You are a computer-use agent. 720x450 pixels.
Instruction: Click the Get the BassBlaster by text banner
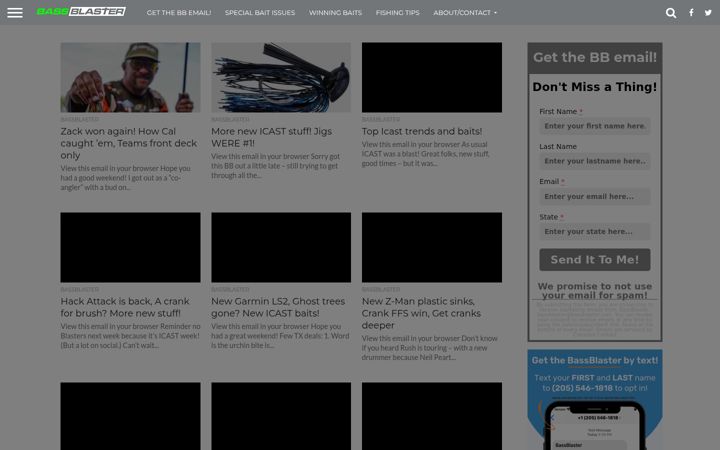[x=595, y=399]
